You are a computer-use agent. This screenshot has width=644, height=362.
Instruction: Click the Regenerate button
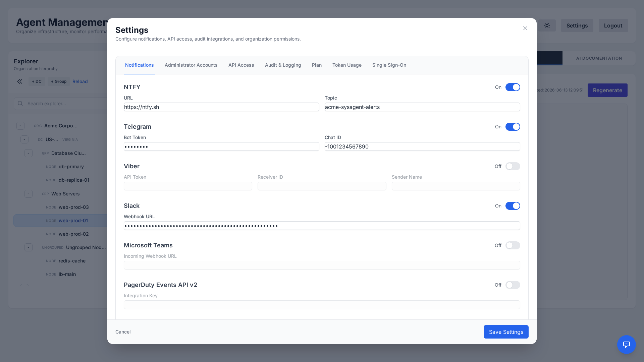(x=607, y=90)
